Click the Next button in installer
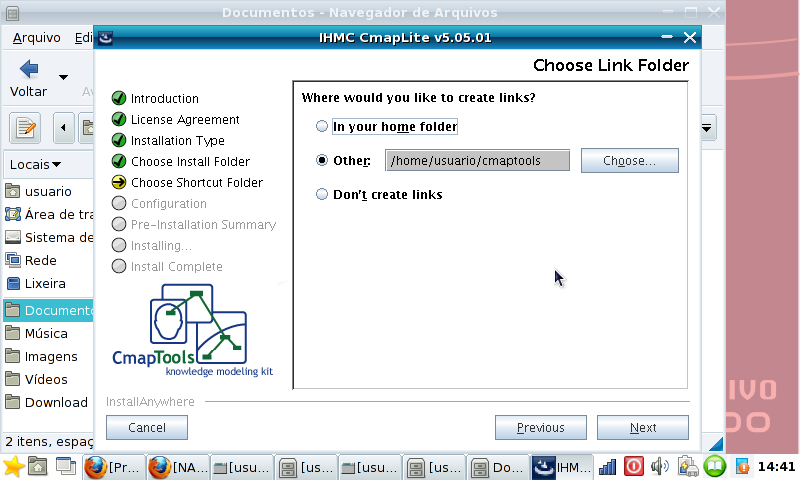800x480 pixels. coord(643,427)
